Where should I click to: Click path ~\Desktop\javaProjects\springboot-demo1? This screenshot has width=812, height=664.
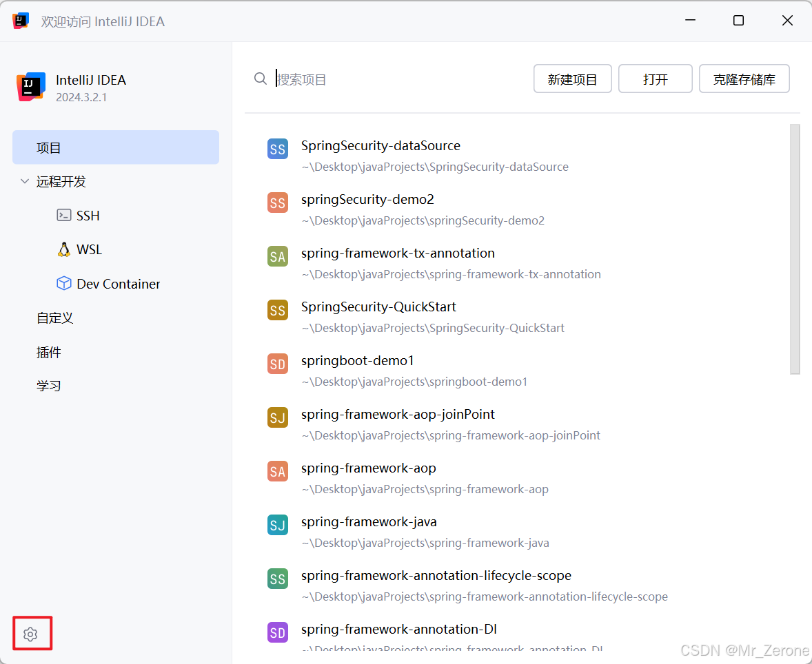(415, 382)
